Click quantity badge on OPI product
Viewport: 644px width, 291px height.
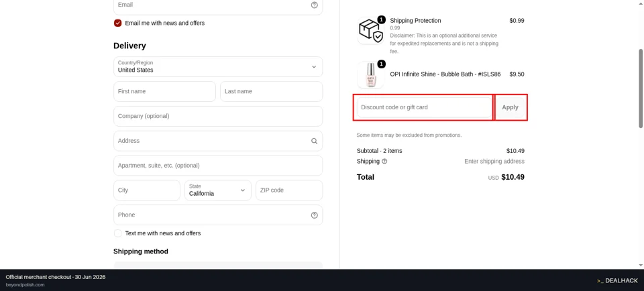point(382,64)
